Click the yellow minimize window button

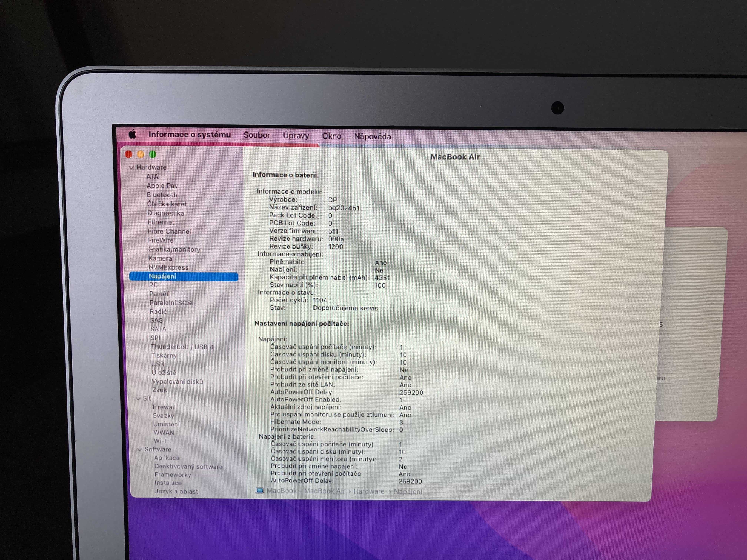point(140,154)
